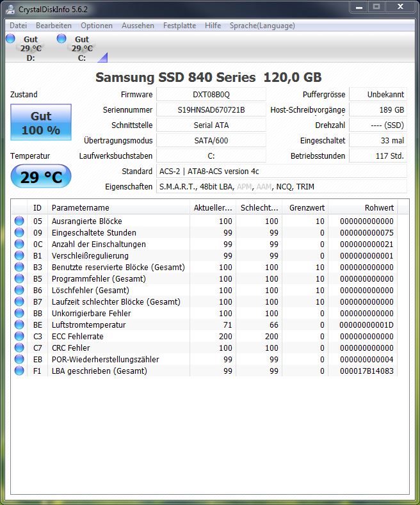Click status orb for Luftstromtemperatur

click(19, 325)
